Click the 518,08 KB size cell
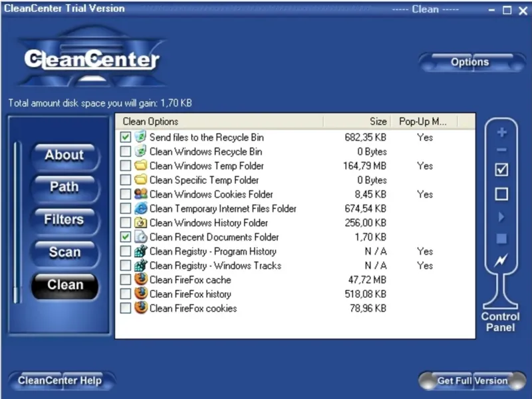Screen dimensions: 532x399 point(365,294)
